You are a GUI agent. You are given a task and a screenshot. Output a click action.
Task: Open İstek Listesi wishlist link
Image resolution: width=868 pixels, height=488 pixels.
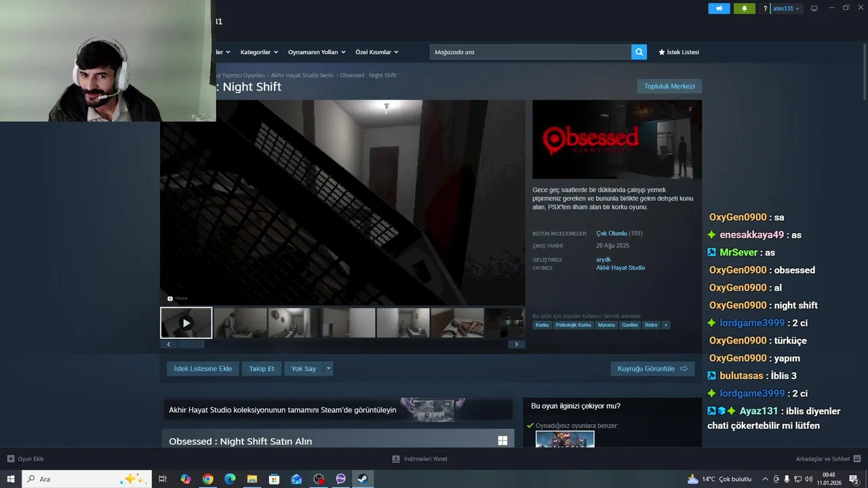point(679,52)
